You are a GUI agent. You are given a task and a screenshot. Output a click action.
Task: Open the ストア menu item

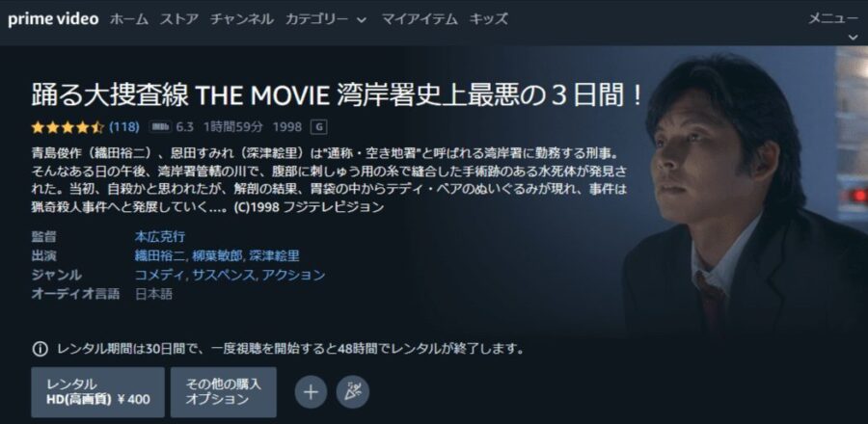(179, 19)
